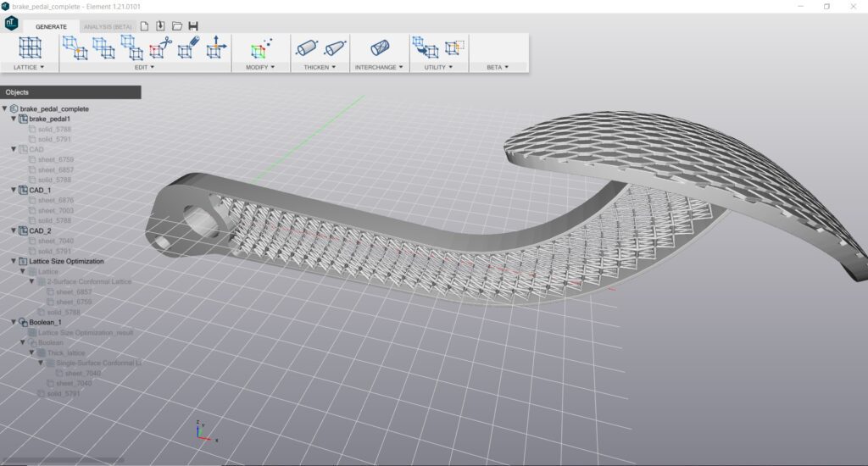Open the UTILITY dropdown menu
Viewport: 868px width, 466px height.
pos(438,67)
